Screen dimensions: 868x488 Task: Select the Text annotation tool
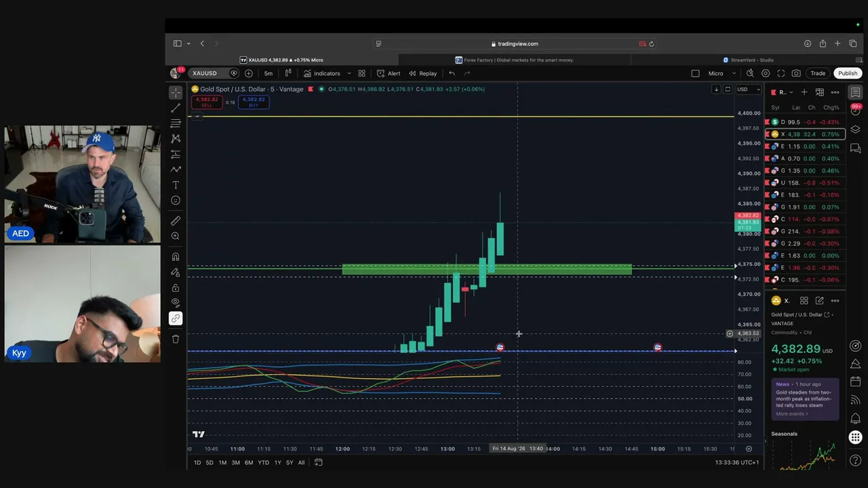tap(176, 185)
